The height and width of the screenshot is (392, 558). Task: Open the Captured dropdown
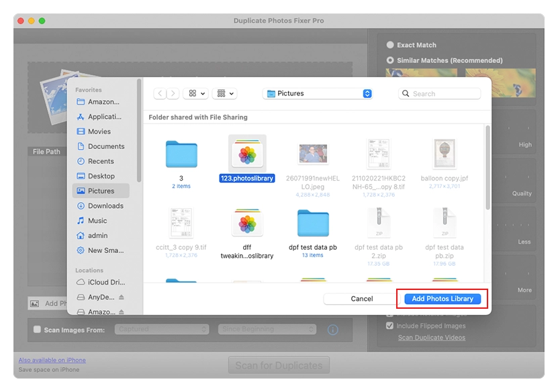(162, 330)
